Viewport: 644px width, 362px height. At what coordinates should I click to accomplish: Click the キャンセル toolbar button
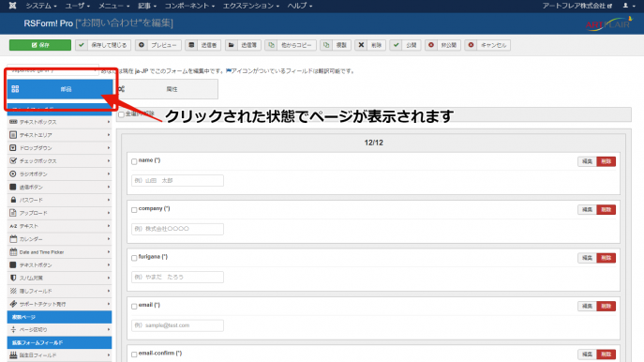point(487,45)
